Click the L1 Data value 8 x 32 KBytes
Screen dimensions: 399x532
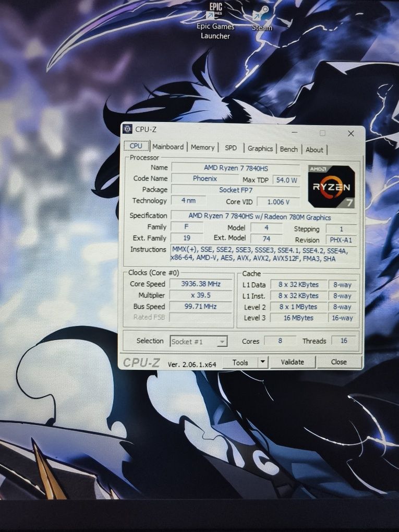[298, 285]
